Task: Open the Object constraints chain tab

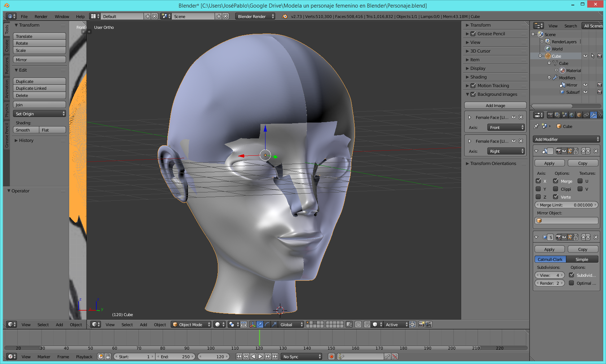Action: click(x=586, y=115)
